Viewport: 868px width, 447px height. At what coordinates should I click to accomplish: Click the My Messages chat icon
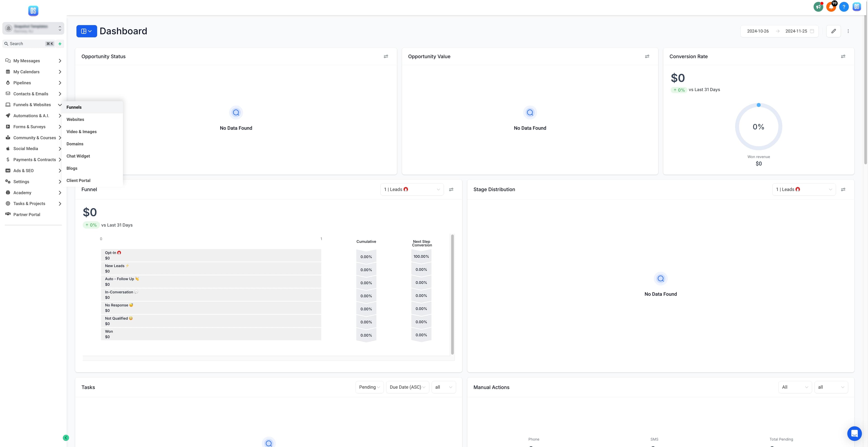click(8, 61)
